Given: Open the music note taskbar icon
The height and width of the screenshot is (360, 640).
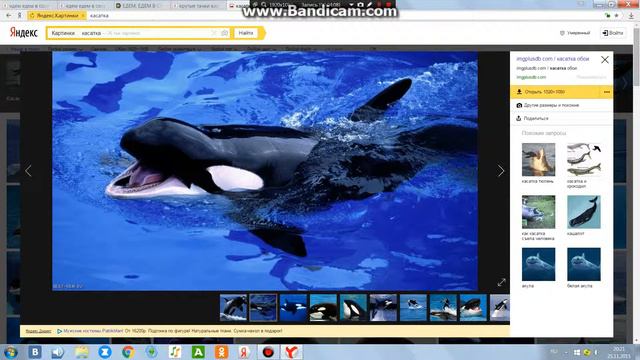Looking at the screenshot, I should (175, 352).
